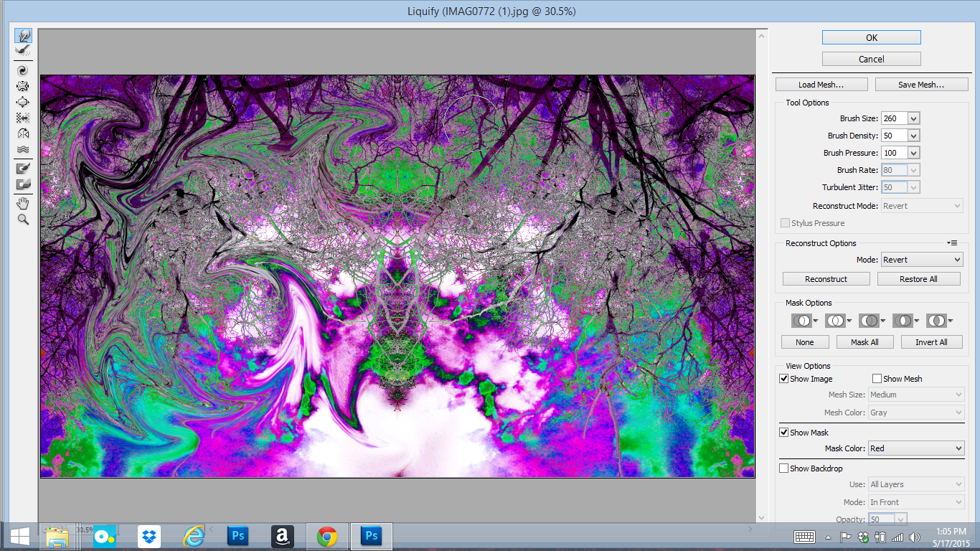Open the Amazon app on the taskbar

point(283,537)
